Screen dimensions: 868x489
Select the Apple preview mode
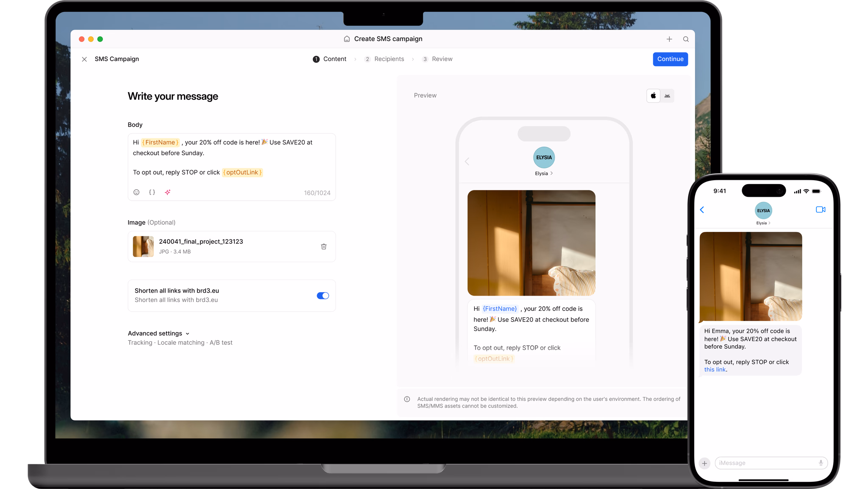(x=653, y=96)
